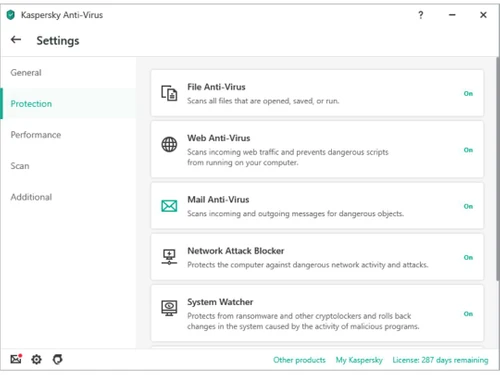Minimize the Kaspersky window

(x=452, y=15)
